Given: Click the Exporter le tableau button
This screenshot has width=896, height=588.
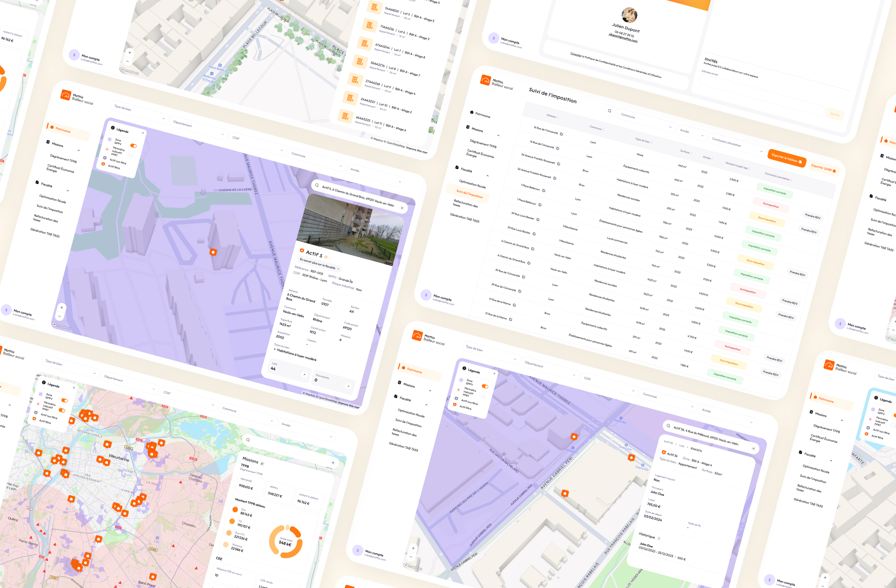Looking at the screenshot, I should (x=786, y=159).
